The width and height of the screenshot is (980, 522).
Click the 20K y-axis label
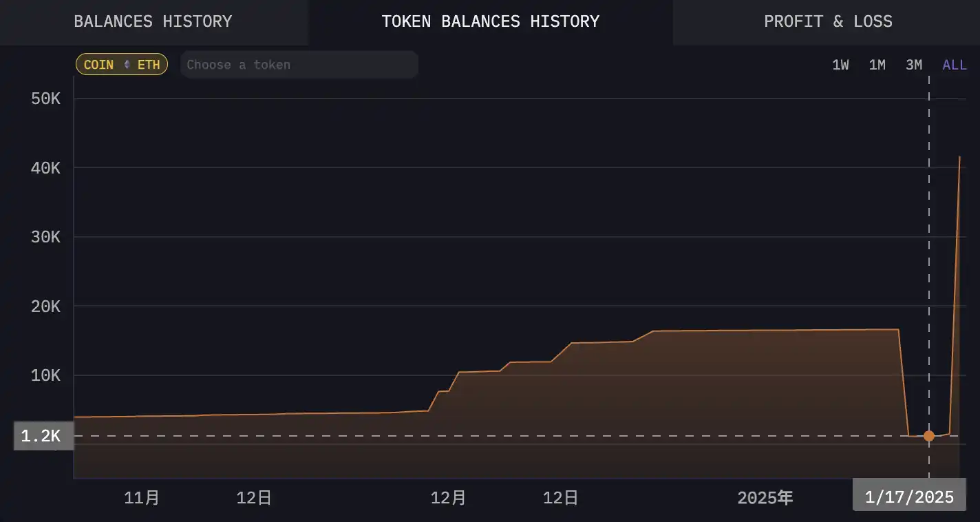click(x=46, y=306)
